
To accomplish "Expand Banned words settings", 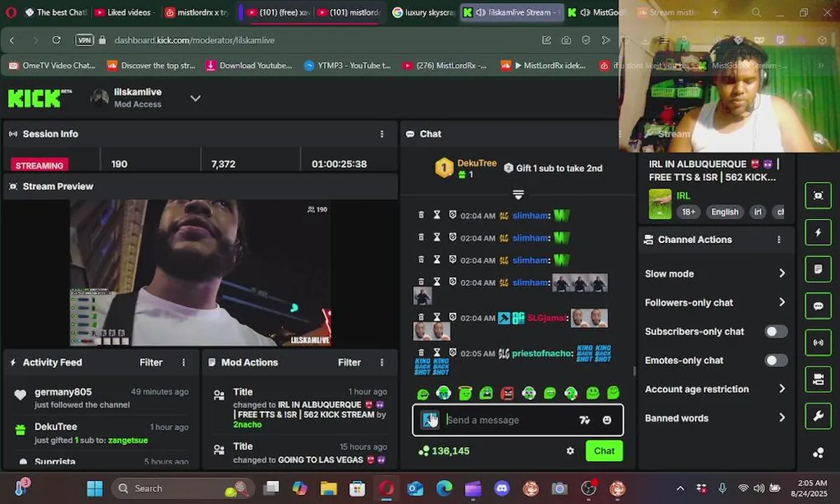I will point(715,418).
